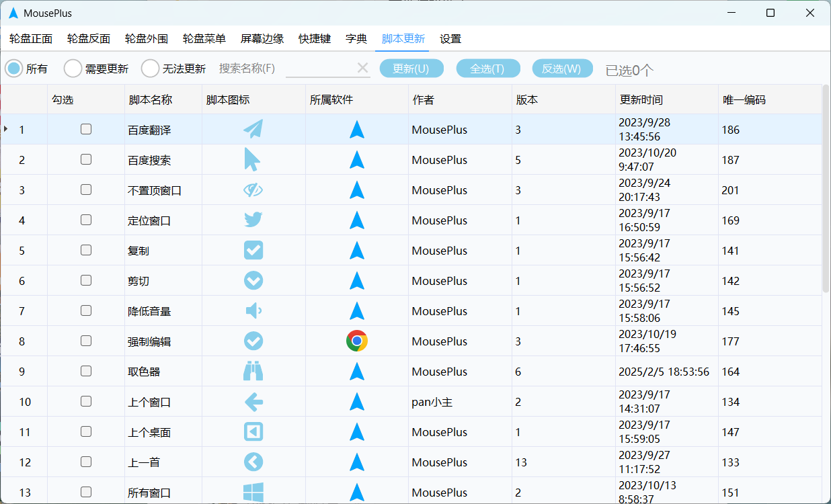Select the 需要更新 radio button
Image resolution: width=831 pixels, height=504 pixels.
click(73, 69)
